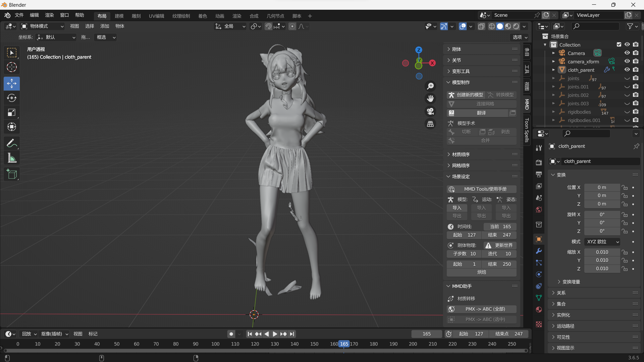Screen dimensions: 644x362
Task: Open the Render properties tab
Action: [539, 163]
